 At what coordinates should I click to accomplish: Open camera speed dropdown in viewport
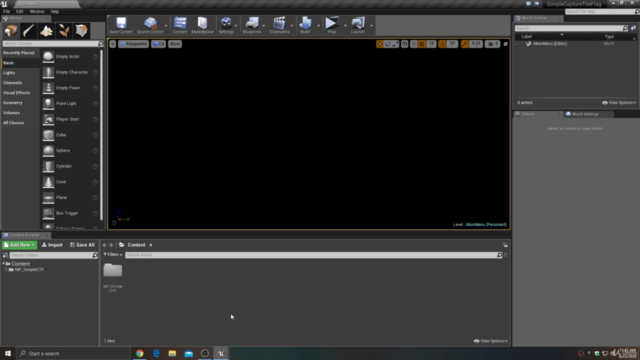492,44
